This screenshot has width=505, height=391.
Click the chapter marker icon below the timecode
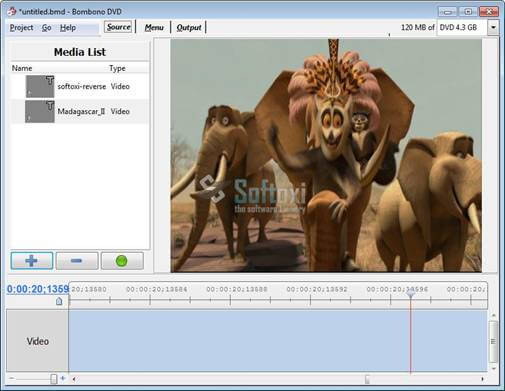pyautogui.click(x=59, y=301)
